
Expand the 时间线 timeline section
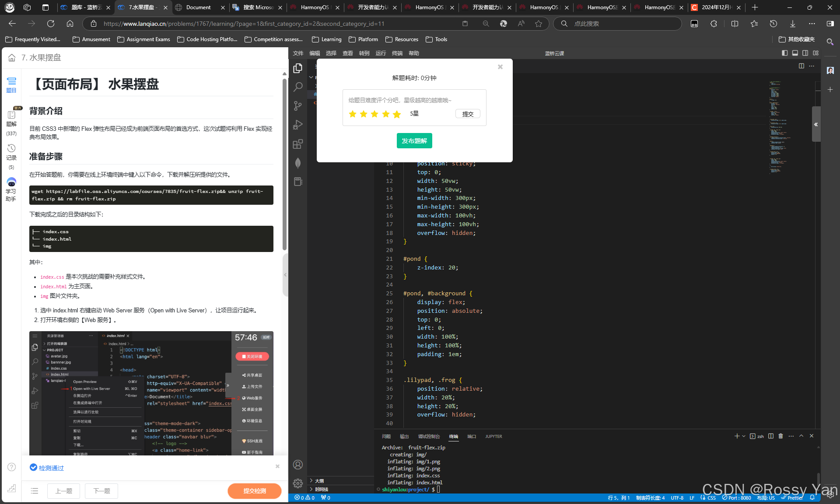tap(321, 490)
